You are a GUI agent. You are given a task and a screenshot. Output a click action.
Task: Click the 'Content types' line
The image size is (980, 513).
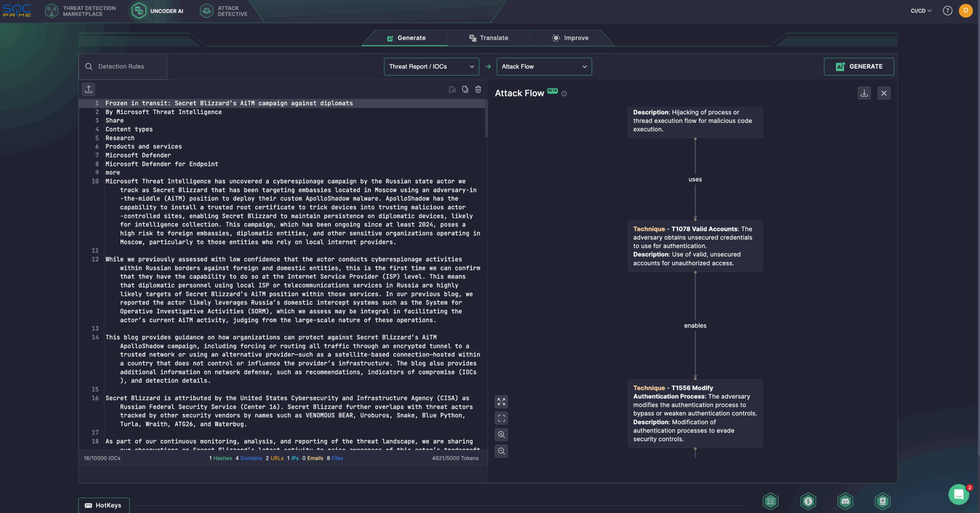click(129, 129)
